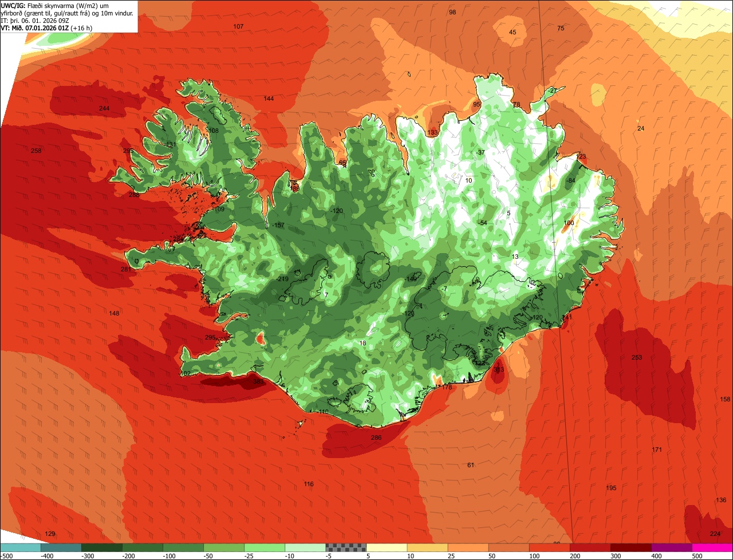The image size is (733, 560).
Task: Click the value 116 on the map
Action: (x=309, y=484)
